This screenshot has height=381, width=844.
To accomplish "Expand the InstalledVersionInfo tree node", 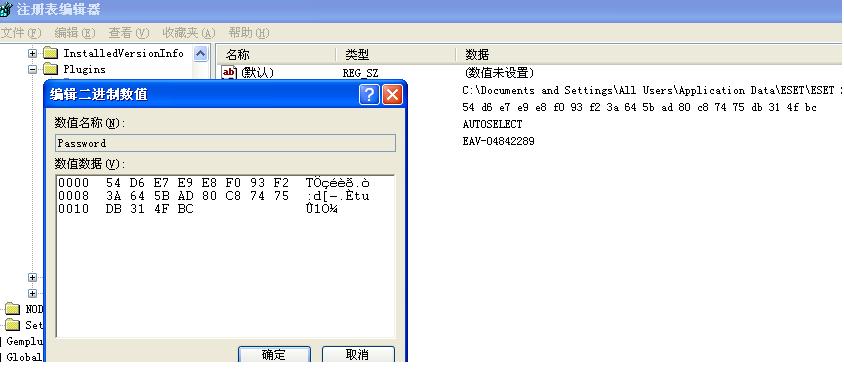I will (x=32, y=53).
